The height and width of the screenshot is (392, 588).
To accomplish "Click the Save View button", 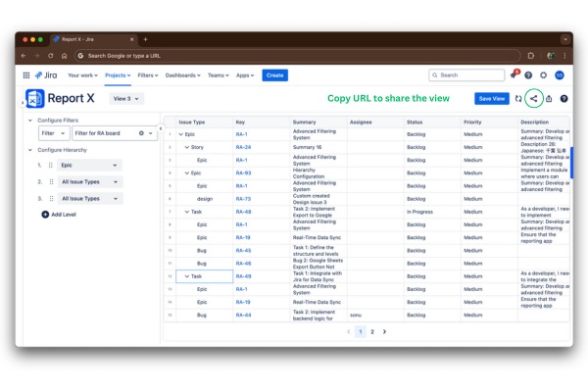I will (x=492, y=99).
